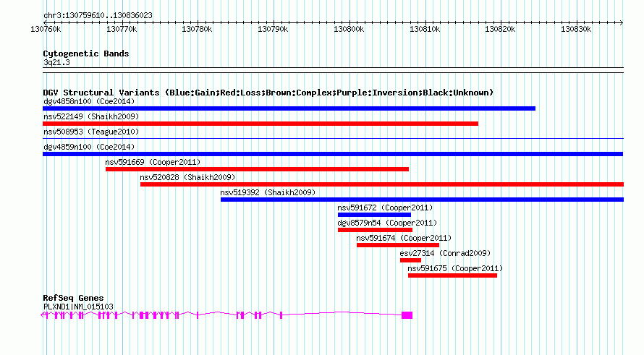Click the chr3:130759610..130836023 coordinate text
644x355 pixels.
pyautogui.click(x=98, y=15)
